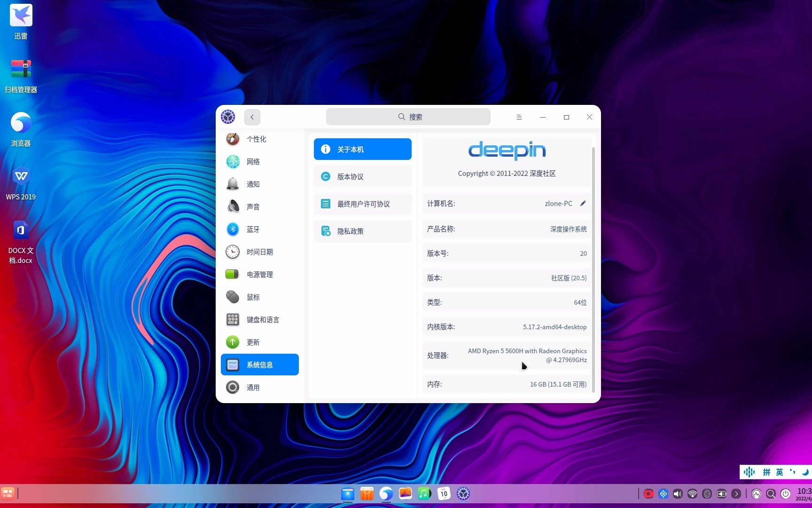Click the control center icon in the dock
Screen dimensions: 812x508
coord(463,493)
